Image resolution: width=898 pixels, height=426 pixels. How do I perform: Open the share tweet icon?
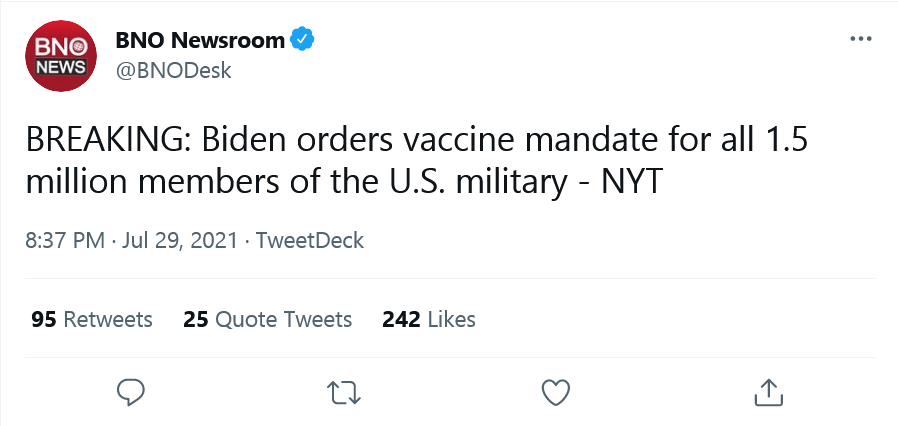coord(769,392)
